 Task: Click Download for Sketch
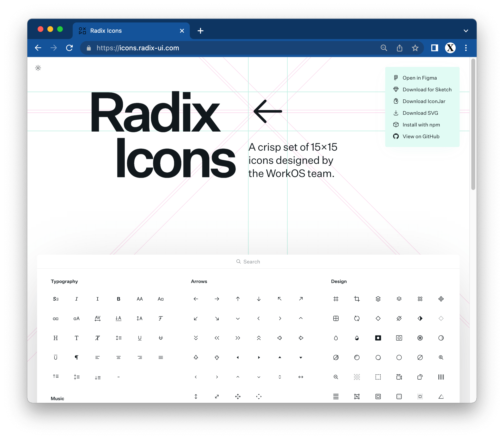tap(423, 90)
